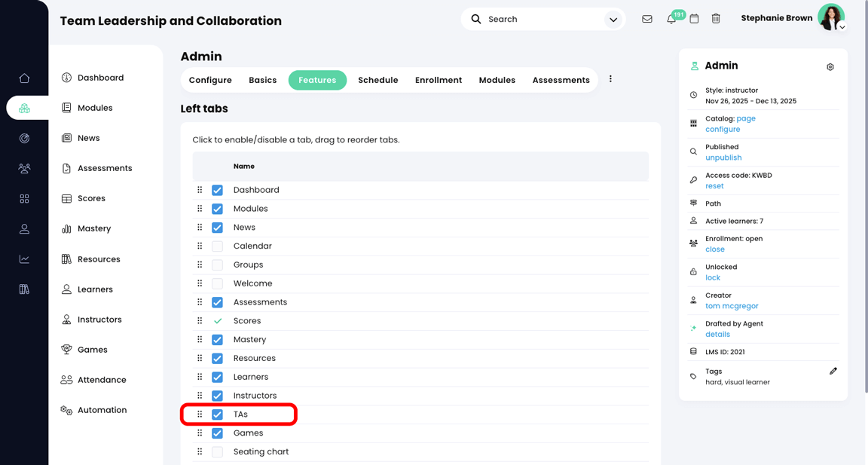Open the messages envelope icon
868x465 pixels.
(x=647, y=18)
